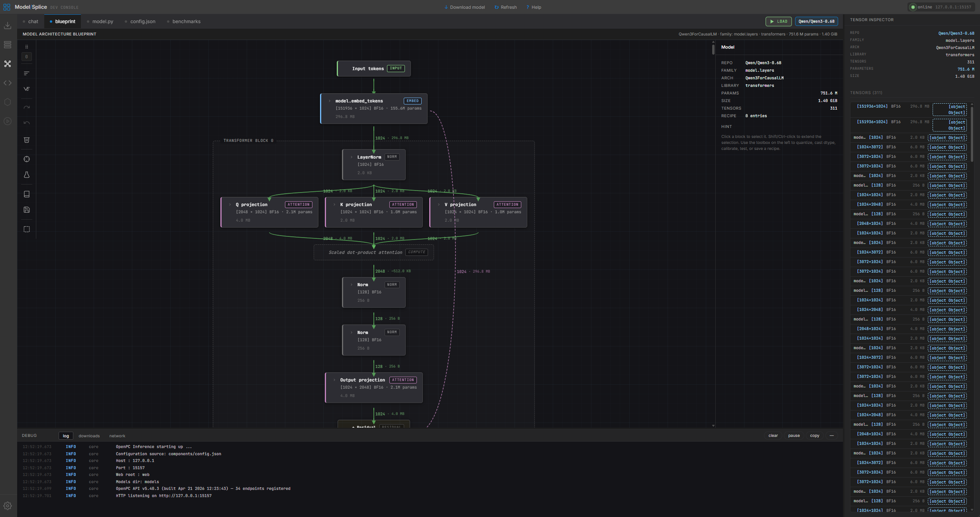The height and width of the screenshot is (517, 980).
Task: Click the Refresh button
Action: (506, 7)
